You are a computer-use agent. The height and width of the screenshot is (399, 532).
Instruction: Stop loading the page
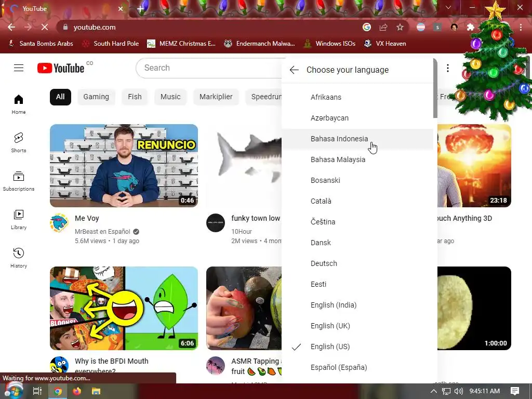click(45, 27)
